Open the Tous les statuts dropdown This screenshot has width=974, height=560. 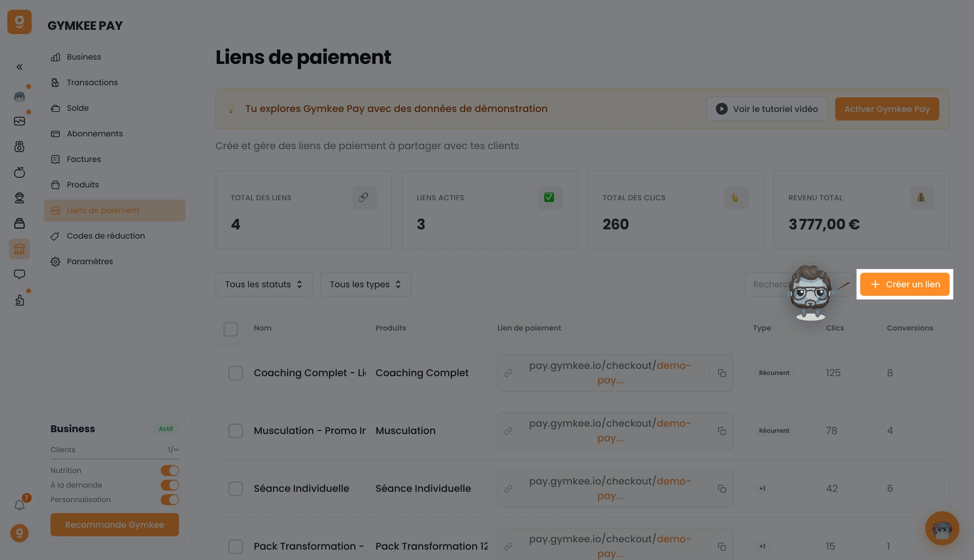264,284
